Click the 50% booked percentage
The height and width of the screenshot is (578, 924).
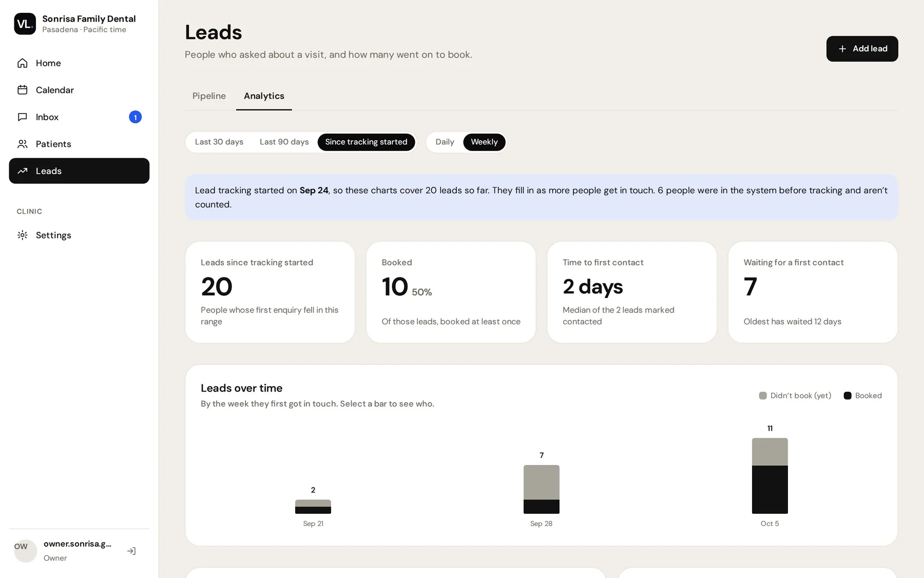[x=422, y=292]
